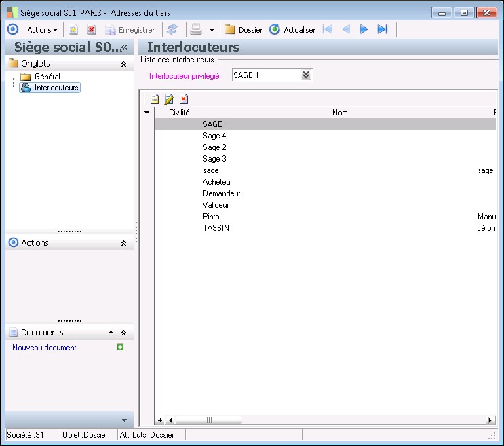Delete selected interlocuteur with red X icon
504x446 pixels.
click(183, 99)
